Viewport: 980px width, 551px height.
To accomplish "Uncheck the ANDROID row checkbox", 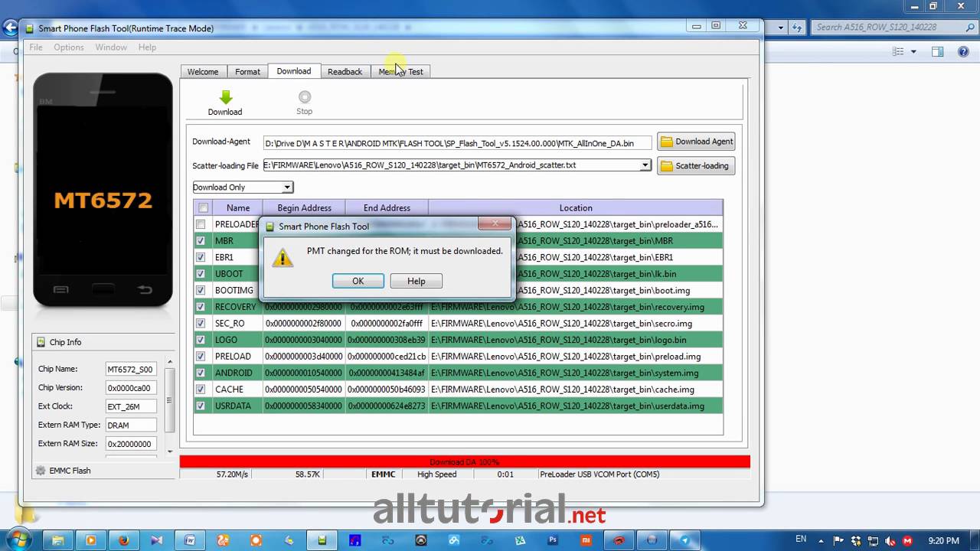I will (x=201, y=373).
